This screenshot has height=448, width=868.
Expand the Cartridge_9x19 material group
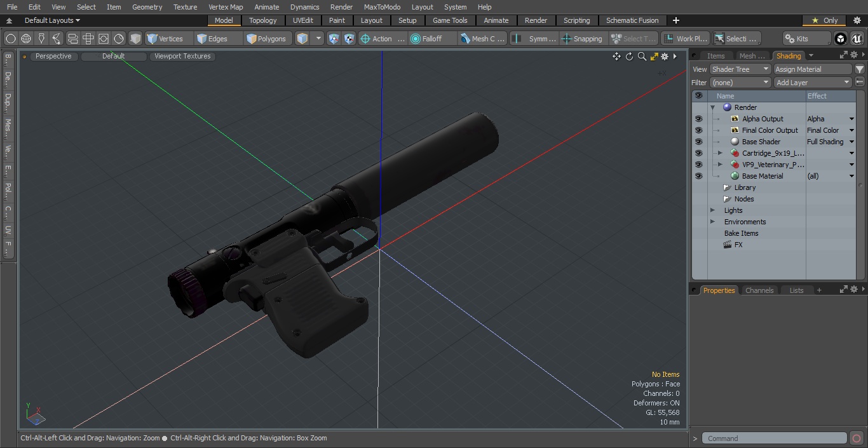[x=720, y=153]
